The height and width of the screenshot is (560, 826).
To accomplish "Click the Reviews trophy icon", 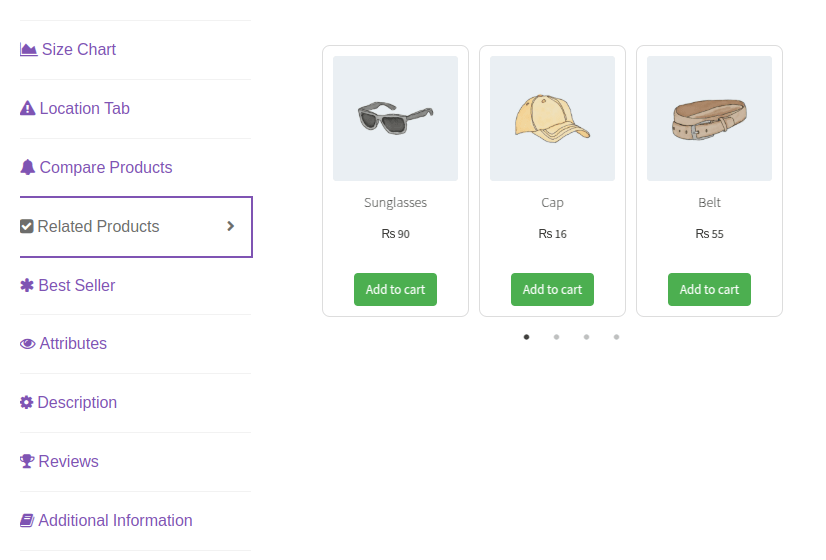I will point(27,462).
